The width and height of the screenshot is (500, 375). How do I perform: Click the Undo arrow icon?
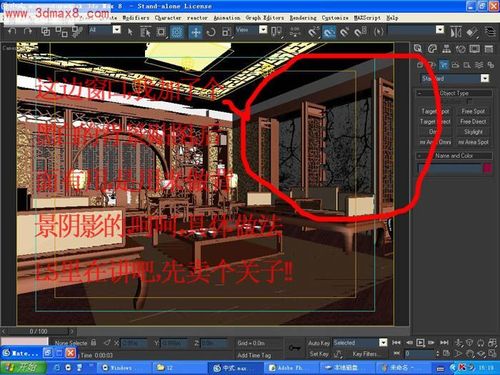(x=12, y=32)
